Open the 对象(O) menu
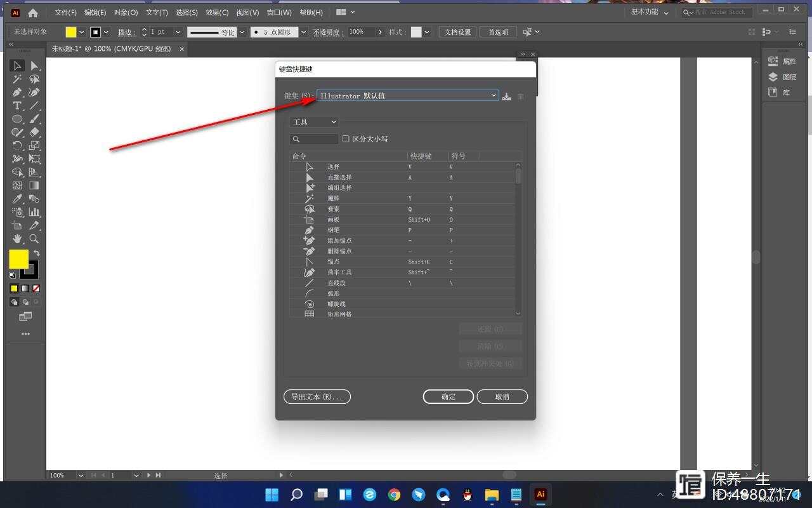 tap(126, 13)
